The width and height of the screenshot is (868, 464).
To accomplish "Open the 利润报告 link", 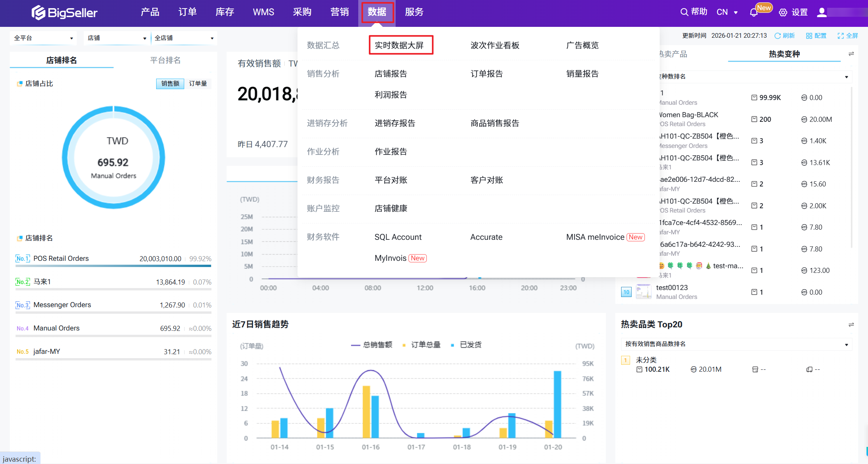I will point(391,95).
